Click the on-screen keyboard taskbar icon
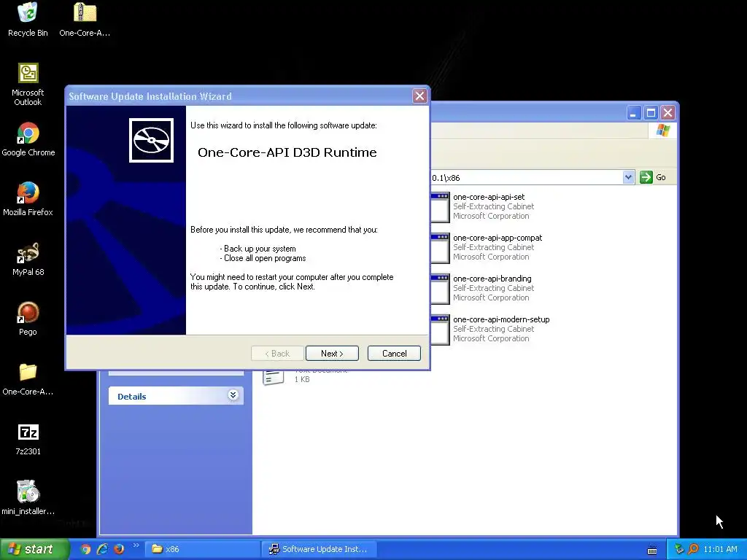 pyautogui.click(x=652, y=550)
